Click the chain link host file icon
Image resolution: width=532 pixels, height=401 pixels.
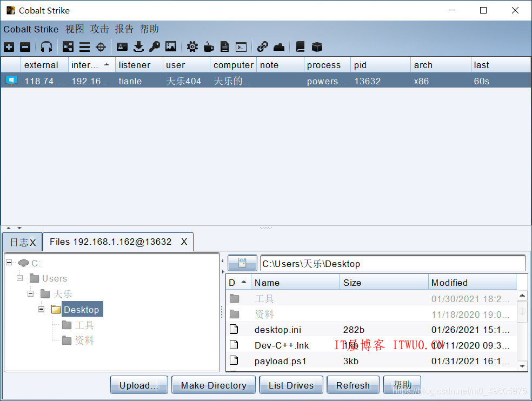point(263,47)
